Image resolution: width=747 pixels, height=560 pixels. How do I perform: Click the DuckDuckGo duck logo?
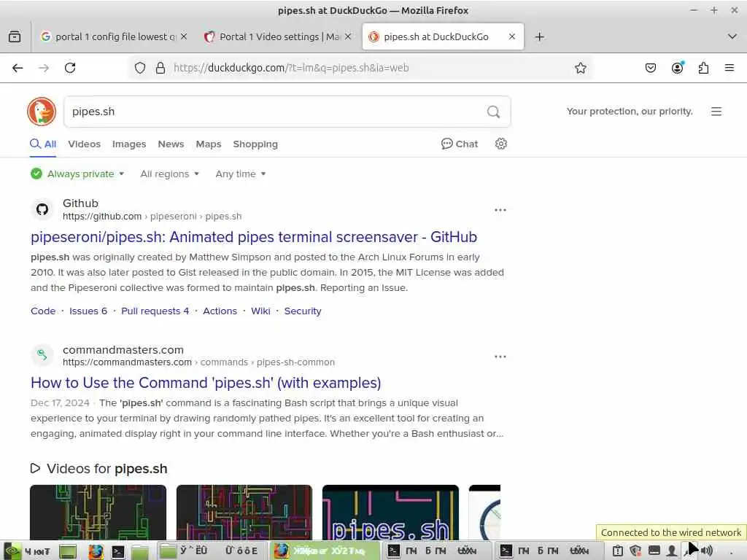point(42,112)
